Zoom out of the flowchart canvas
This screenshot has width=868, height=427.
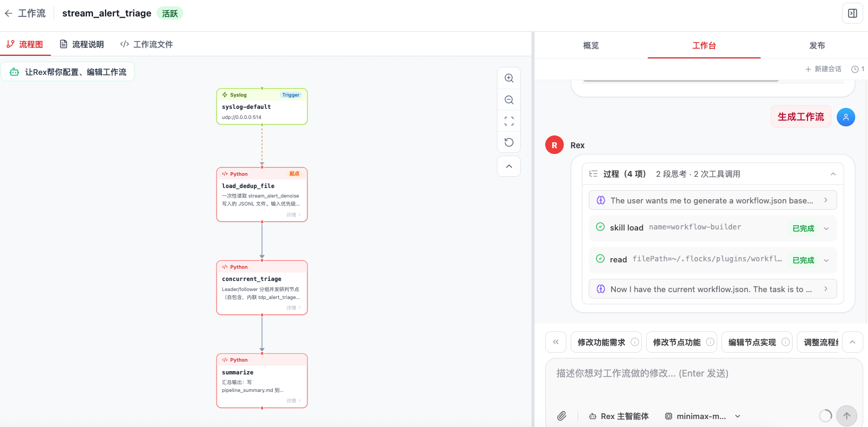click(x=509, y=100)
